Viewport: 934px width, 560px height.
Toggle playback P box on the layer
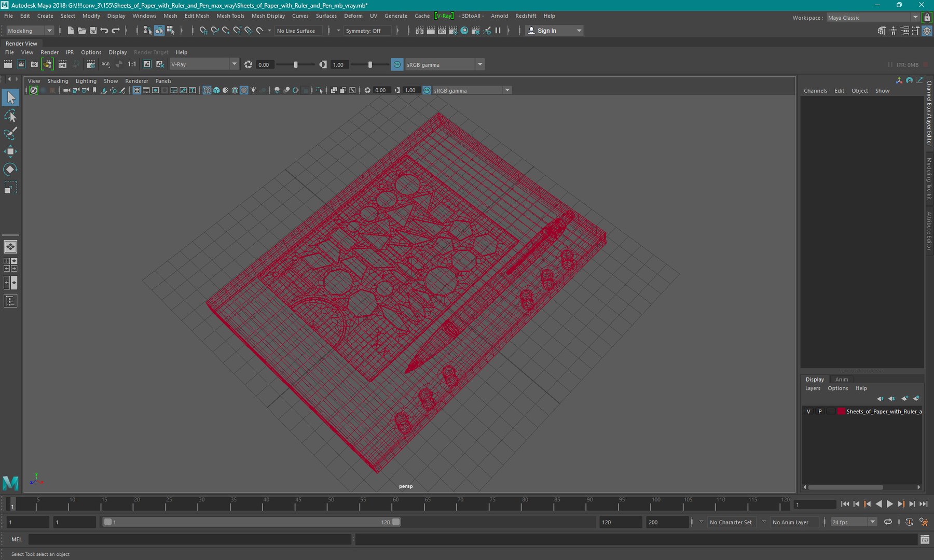tap(820, 411)
